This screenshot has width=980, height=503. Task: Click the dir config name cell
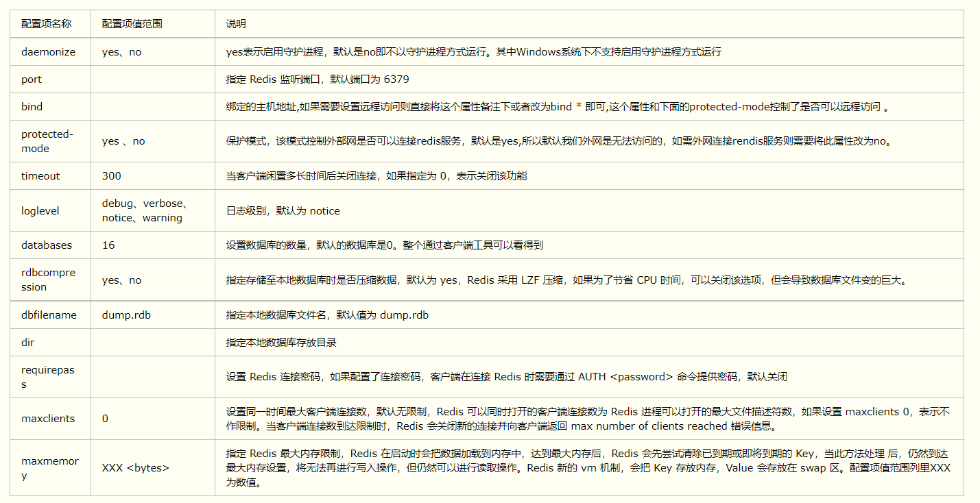pos(50,343)
